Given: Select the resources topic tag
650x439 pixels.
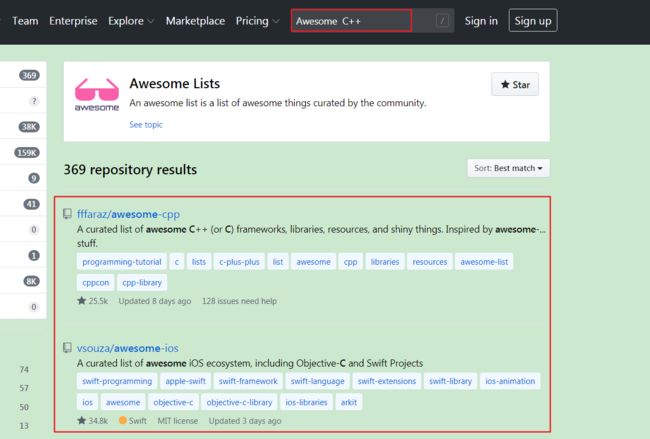Looking at the screenshot, I should click(429, 262).
